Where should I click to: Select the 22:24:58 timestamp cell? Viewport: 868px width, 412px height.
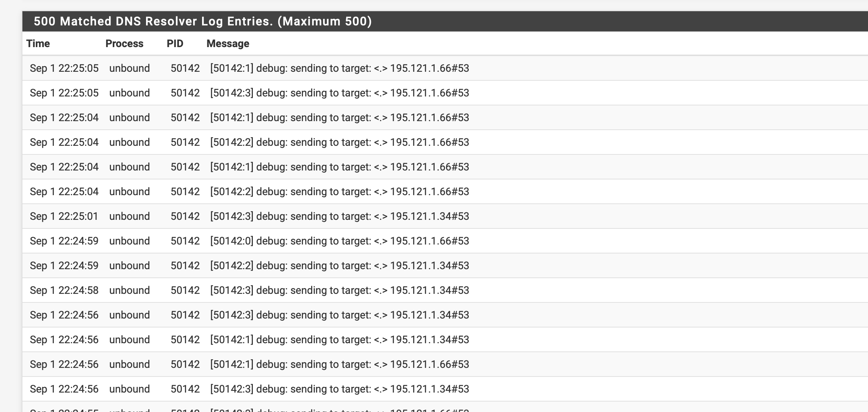point(64,290)
